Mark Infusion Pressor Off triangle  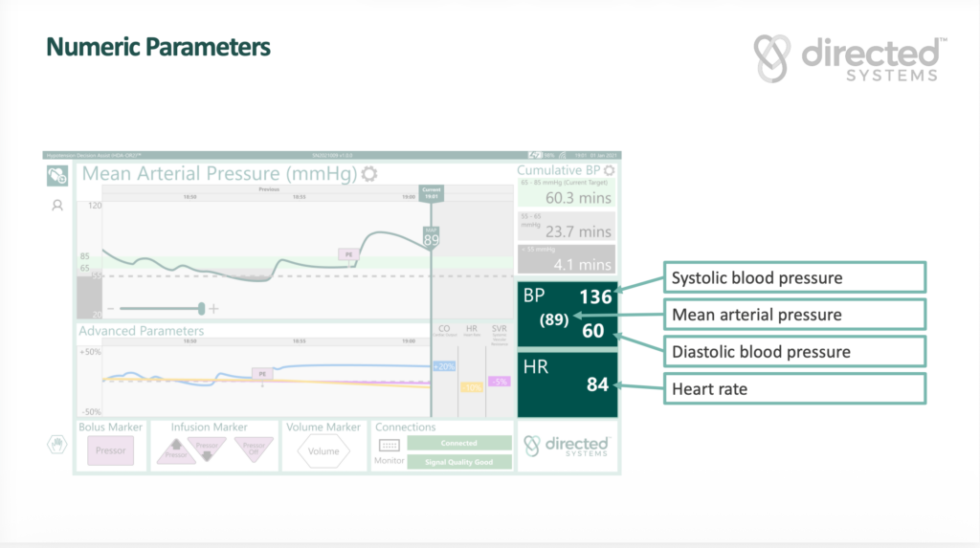pyautogui.click(x=254, y=448)
